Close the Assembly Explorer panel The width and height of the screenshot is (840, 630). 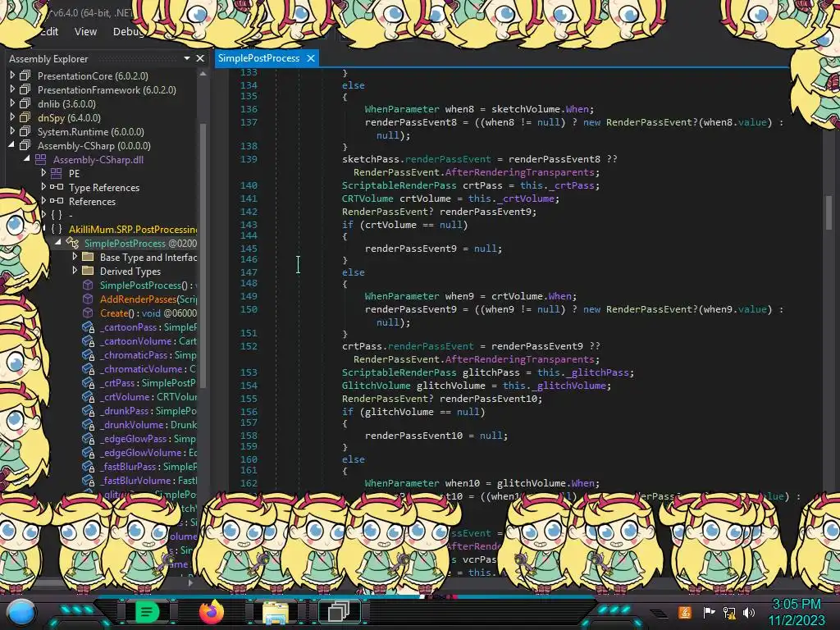(200, 58)
